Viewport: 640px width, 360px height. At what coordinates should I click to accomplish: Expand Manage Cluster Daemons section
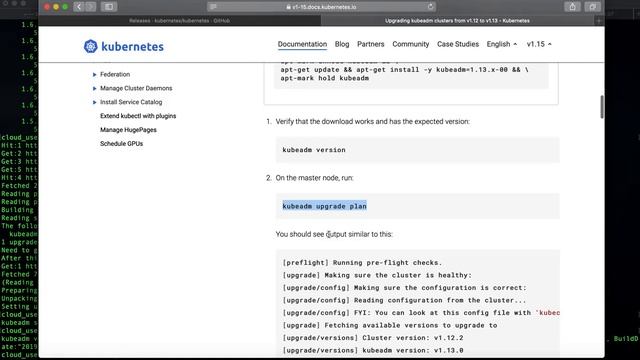click(x=94, y=89)
